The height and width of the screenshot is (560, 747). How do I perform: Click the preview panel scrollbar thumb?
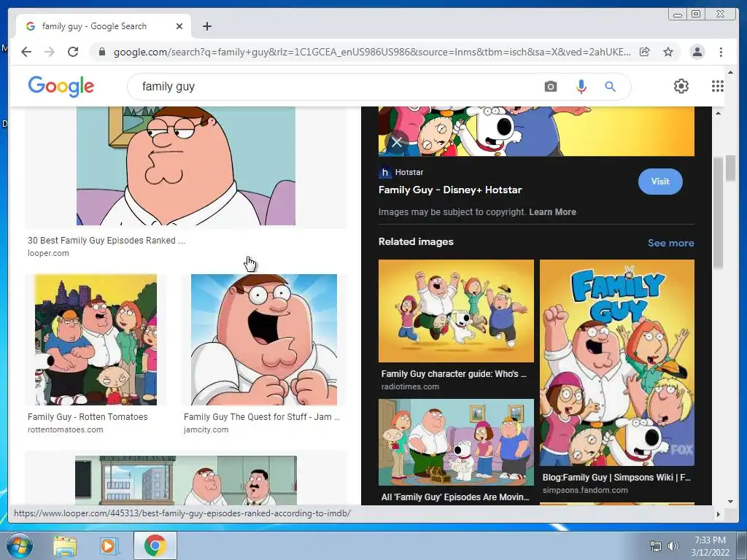[718, 212]
